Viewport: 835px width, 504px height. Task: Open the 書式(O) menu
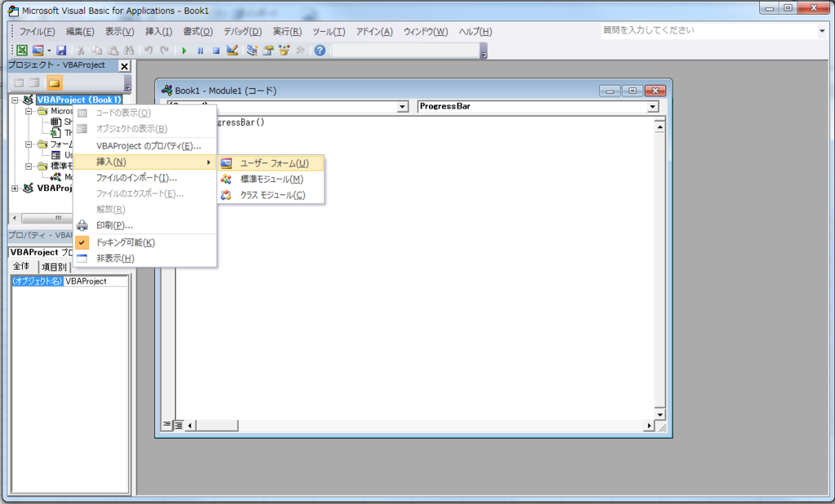pos(197,32)
